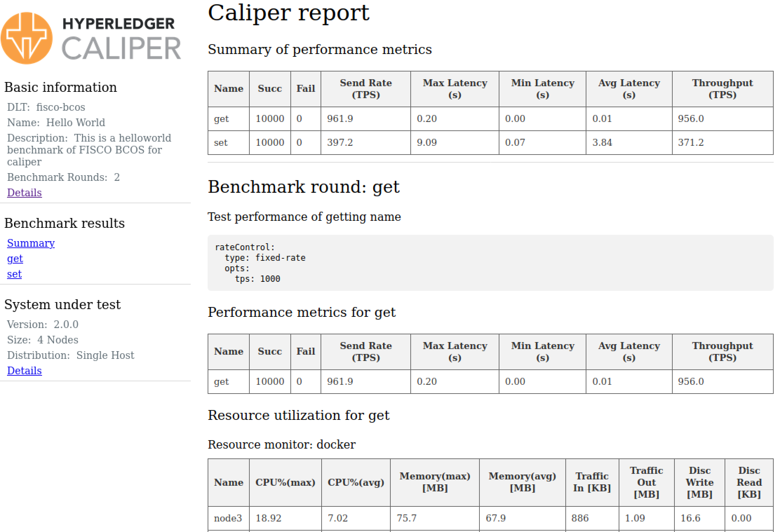Screen dimensions: 780x532
Task: Go to the get benchmark results link
Action: click(15, 259)
